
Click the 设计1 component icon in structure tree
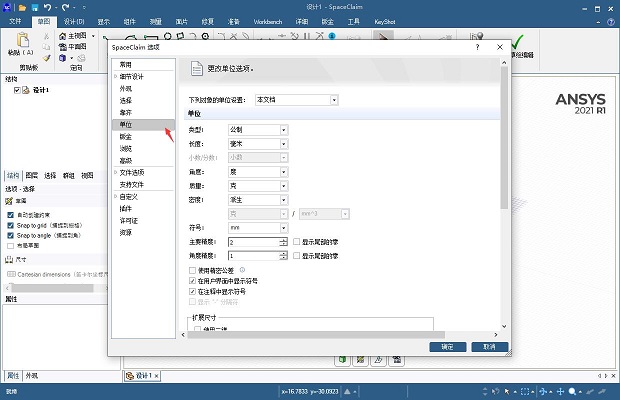[26, 90]
